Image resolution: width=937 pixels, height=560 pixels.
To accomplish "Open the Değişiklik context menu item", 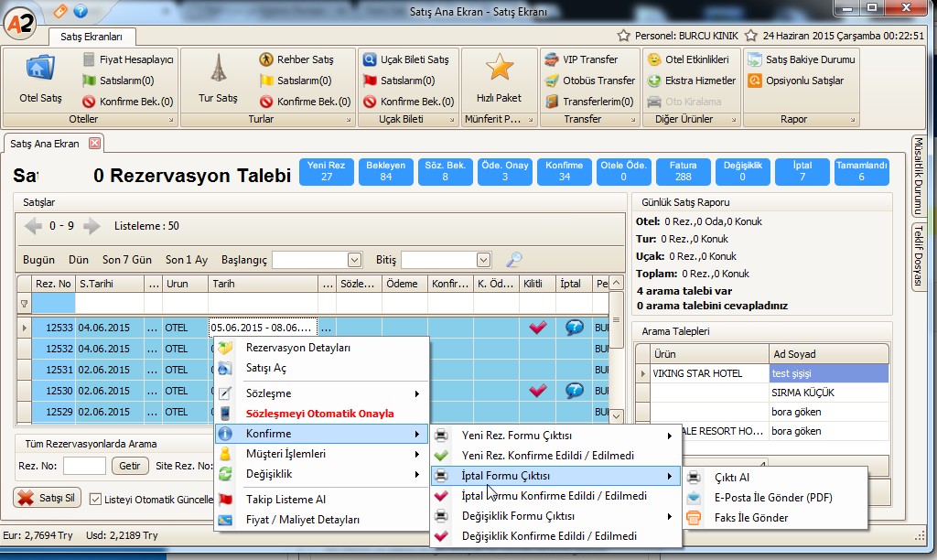I will [321, 474].
